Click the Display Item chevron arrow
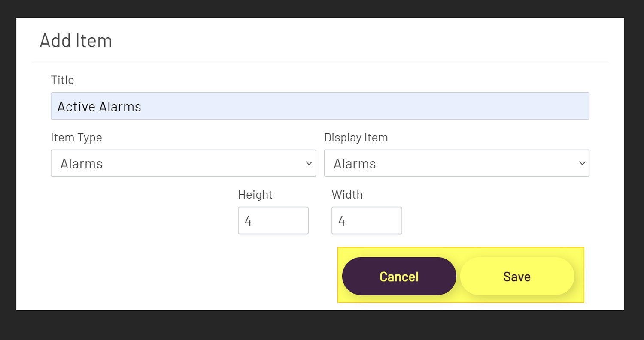The width and height of the screenshot is (644, 340). (582, 163)
